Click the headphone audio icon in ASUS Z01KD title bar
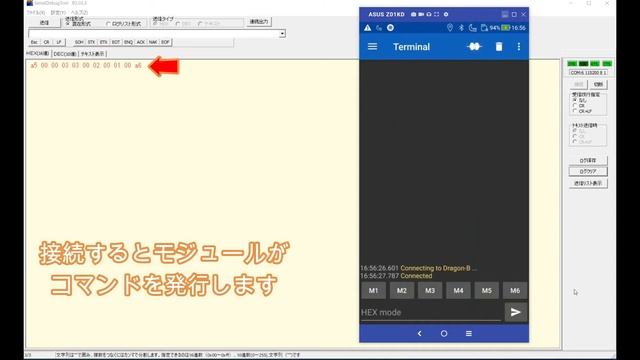This screenshot has height=360, width=640. [429, 14]
